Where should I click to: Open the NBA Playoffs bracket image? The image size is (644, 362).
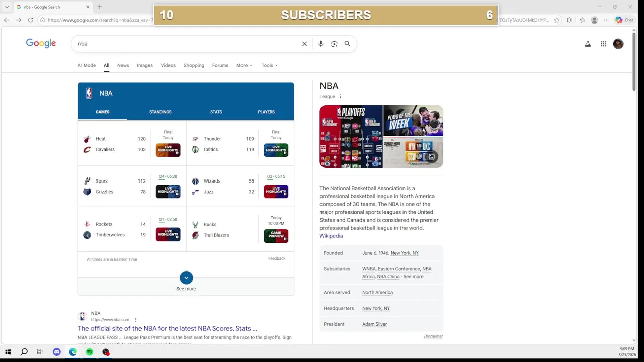point(351,136)
